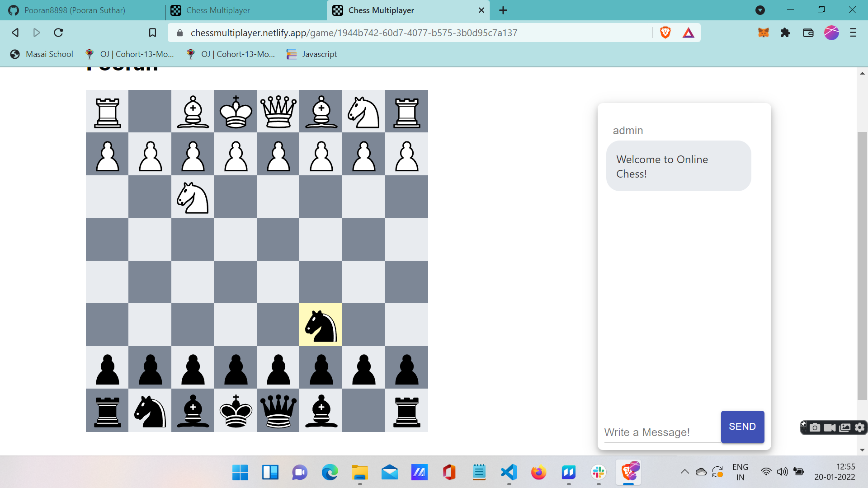Open the MetaMask fox extension

764,33
